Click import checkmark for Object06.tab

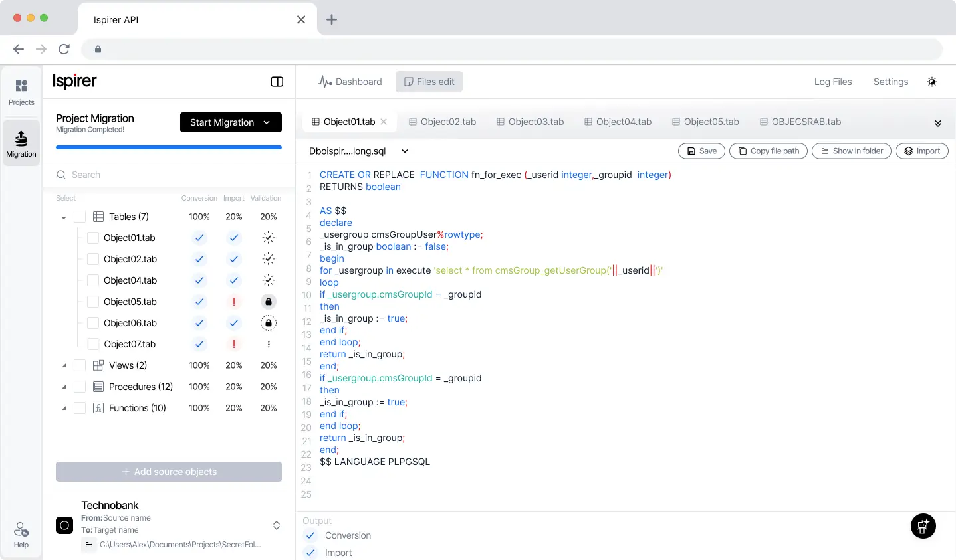[234, 323]
